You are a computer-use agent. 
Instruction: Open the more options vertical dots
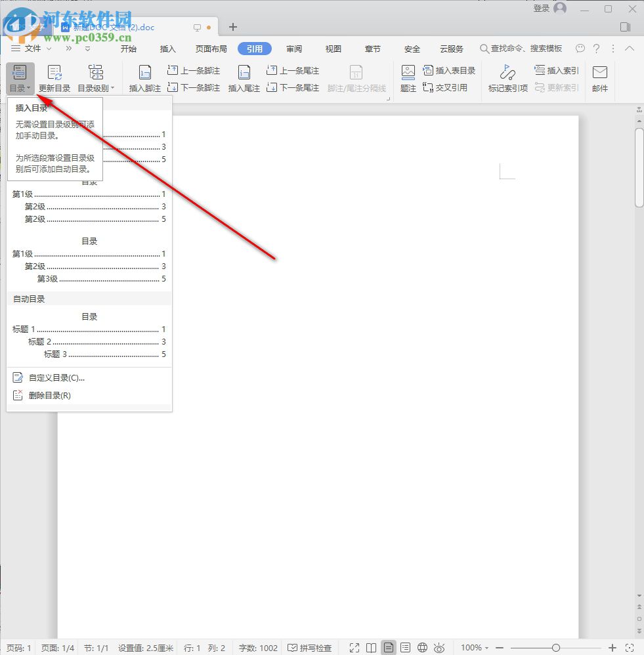613,49
